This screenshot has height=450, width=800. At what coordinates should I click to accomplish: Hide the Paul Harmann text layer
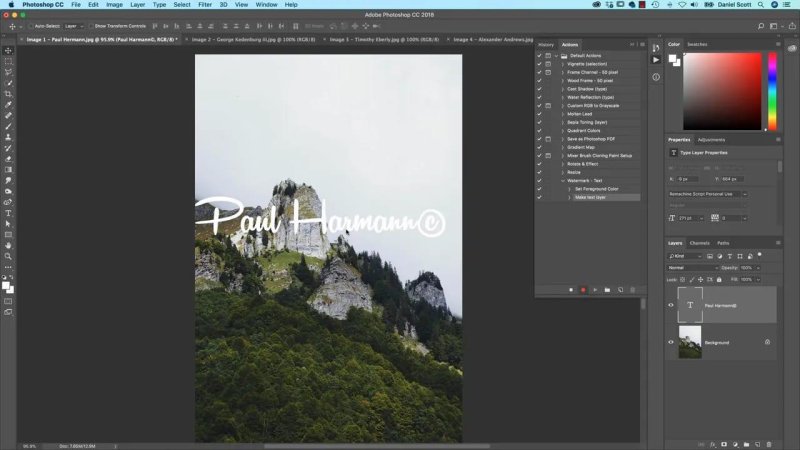click(x=671, y=305)
